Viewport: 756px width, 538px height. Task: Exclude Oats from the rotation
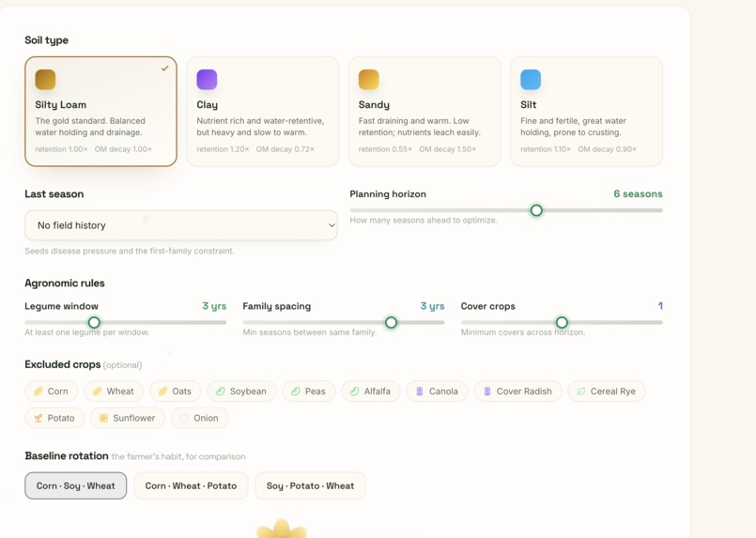pyautogui.click(x=176, y=392)
